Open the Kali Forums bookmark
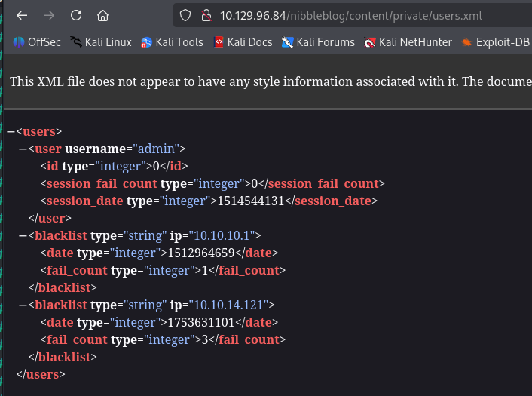The height and width of the screenshot is (396, 532). [318, 42]
